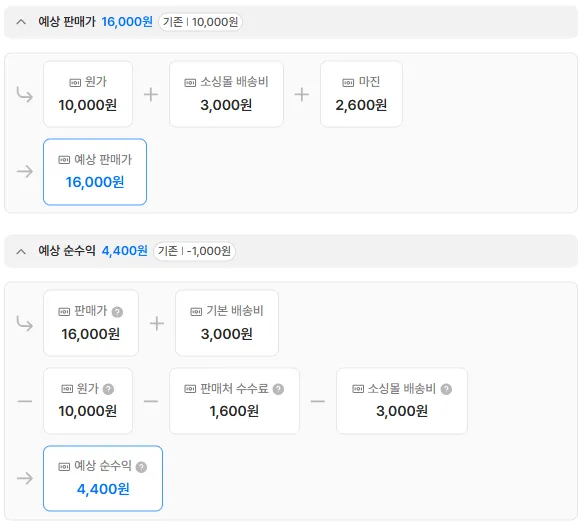Viewport: 581px width, 525px height.
Task: Click the blue 4,400원 value in the 예상 순수익 header
Action: (124, 251)
